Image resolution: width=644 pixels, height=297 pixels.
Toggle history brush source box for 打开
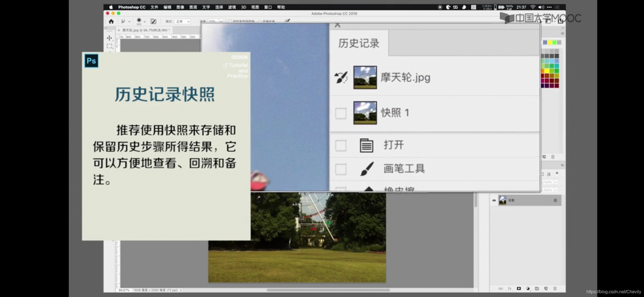pos(341,145)
